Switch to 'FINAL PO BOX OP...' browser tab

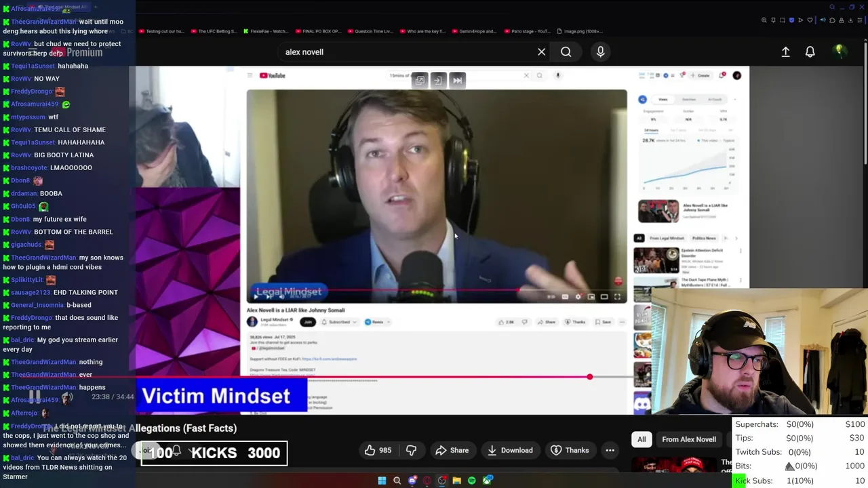[317, 31]
